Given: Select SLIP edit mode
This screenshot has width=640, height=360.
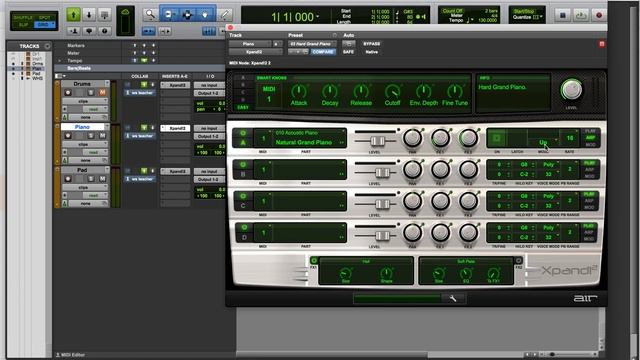Looking at the screenshot, I should pos(23,25).
